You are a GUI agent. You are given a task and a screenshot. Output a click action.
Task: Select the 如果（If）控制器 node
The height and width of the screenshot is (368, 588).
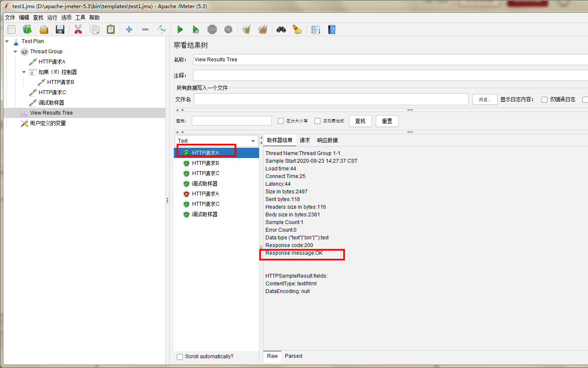[x=58, y=72]
